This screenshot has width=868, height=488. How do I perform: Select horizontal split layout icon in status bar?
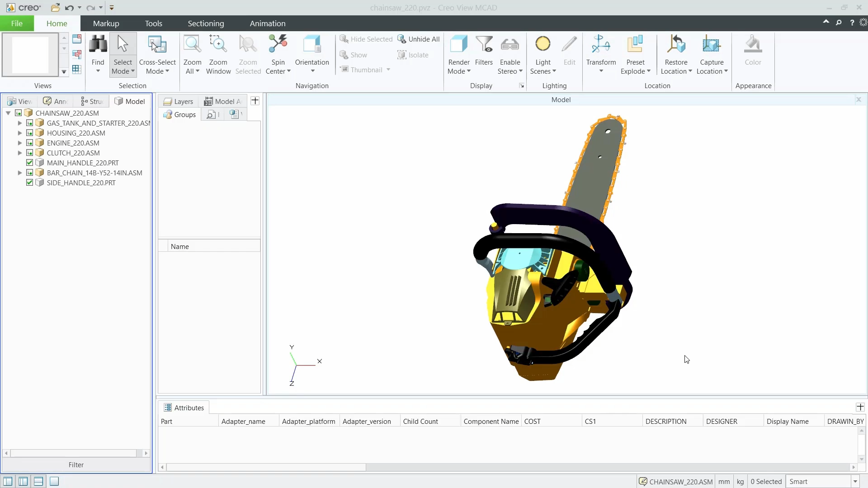[x=39, y=481]
